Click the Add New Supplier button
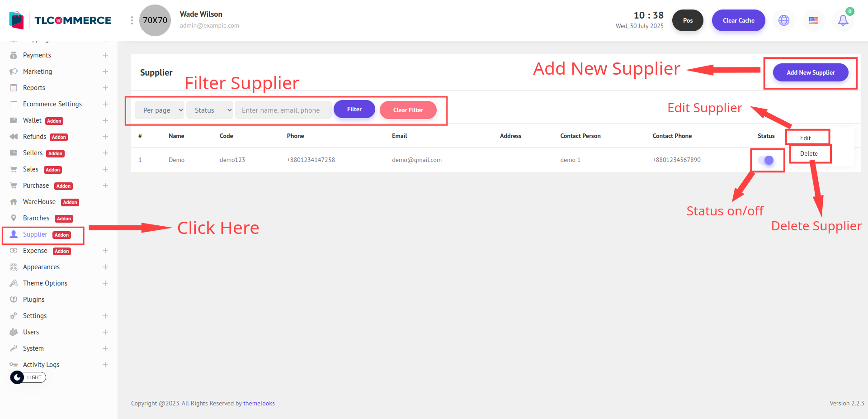This screenshot has height=419, width=868. 810,72
